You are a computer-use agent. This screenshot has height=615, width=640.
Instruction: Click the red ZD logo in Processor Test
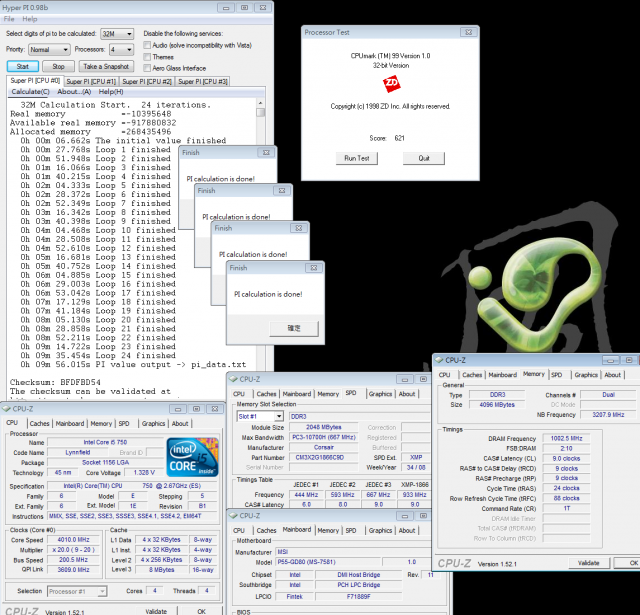point(391,84)
